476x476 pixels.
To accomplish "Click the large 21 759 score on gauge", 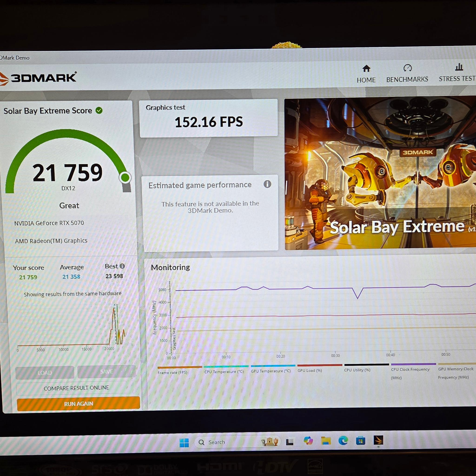I will click(x=67, y=173).
